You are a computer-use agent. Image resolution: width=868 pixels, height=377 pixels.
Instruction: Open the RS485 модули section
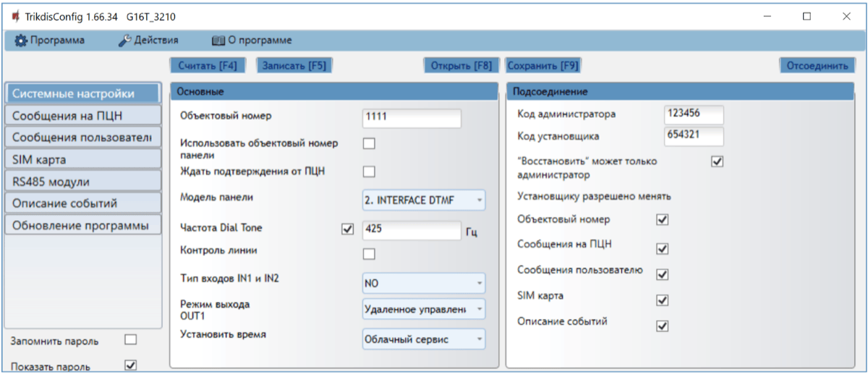82,181
